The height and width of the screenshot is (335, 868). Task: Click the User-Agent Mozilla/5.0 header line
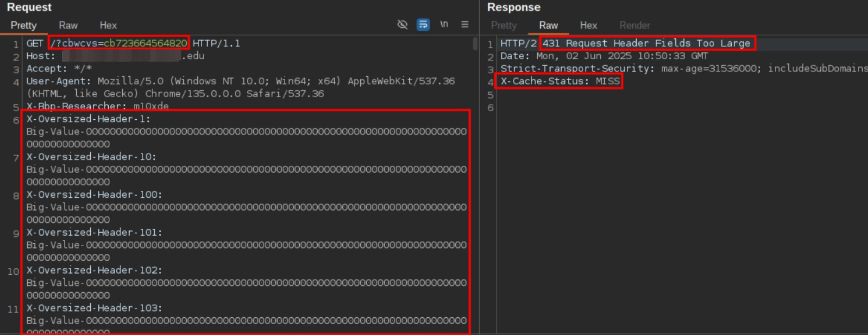click(x=241, y=81)
